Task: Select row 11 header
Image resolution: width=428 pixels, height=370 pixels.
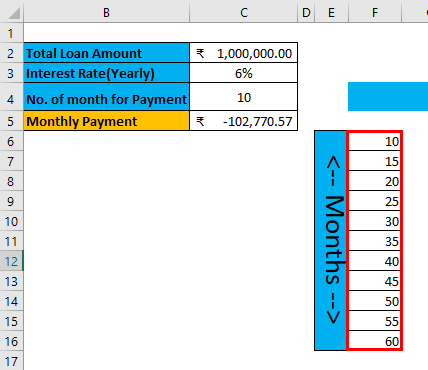Action: point(11,241)
